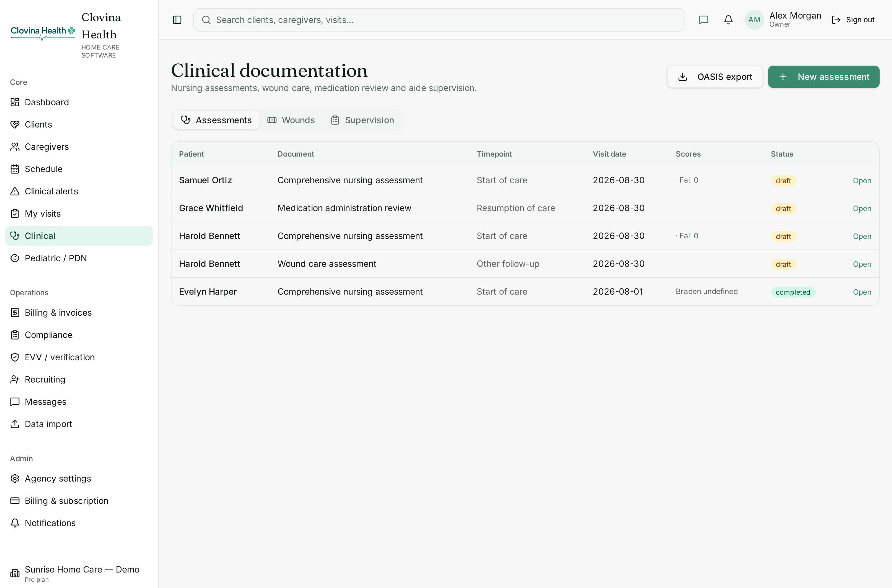Create a New assessment

(x=823, y=77)
